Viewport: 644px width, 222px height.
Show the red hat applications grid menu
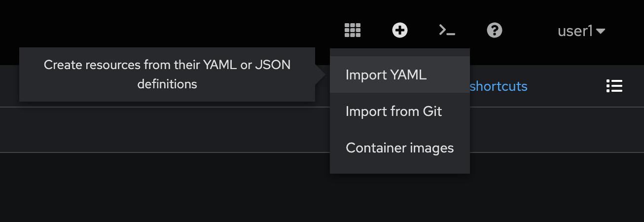point(353,31)
